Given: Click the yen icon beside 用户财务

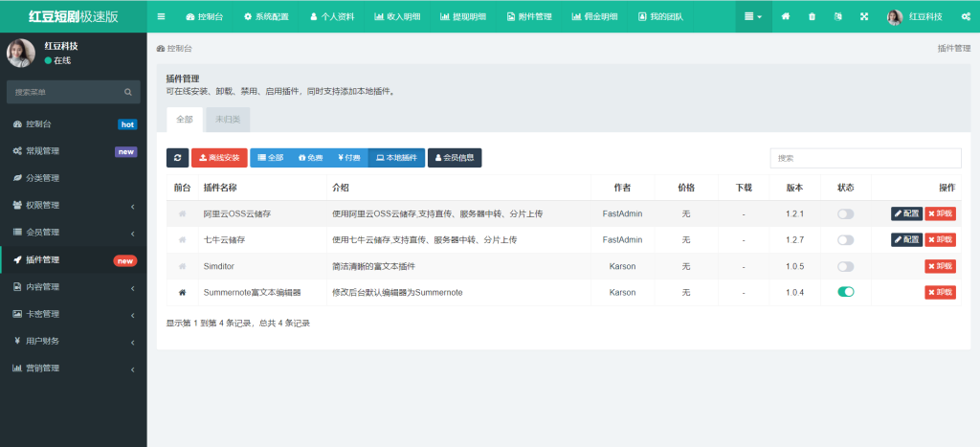Looking at the screenshot, I should (x=17, y=342).
